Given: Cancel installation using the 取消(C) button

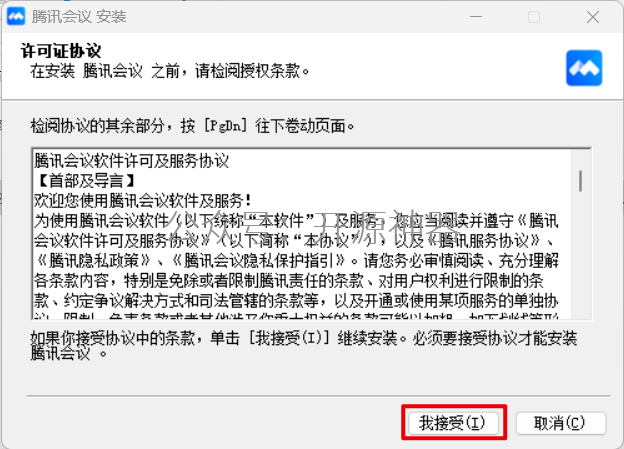Looking at the screenshot, I should (561, 423).
